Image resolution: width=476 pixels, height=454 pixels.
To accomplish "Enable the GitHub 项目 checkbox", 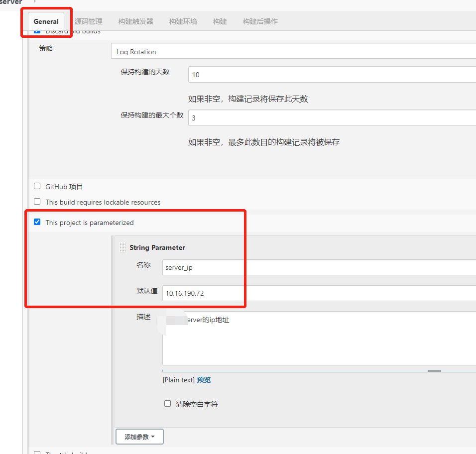I will coord(37,186).
